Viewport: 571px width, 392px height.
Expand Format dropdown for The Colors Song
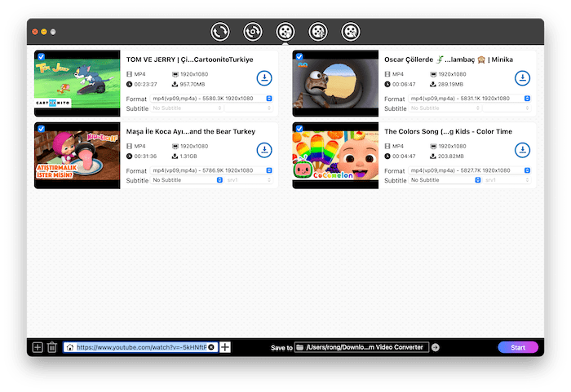click(x=469, y=170)
